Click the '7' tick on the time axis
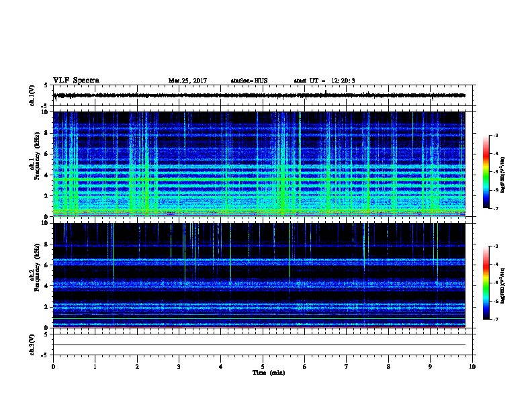 pyautogui.click(x=347, y=367)
